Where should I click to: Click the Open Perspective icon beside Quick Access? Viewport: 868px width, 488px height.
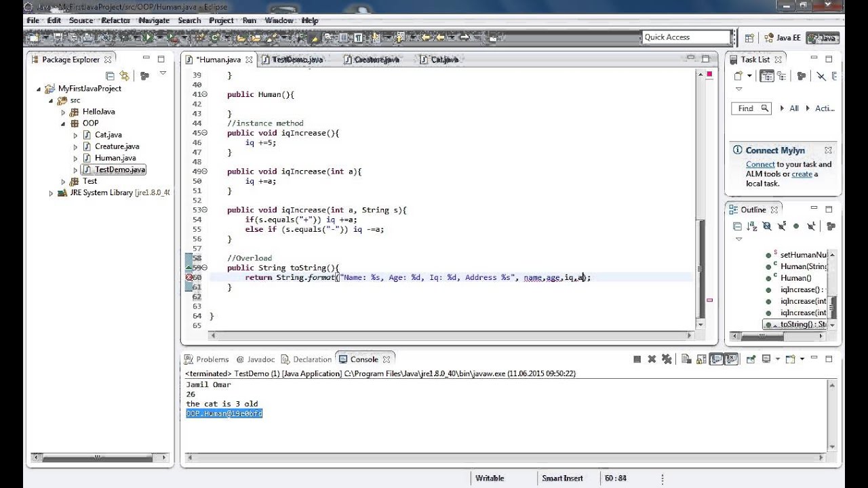[749, 38]
